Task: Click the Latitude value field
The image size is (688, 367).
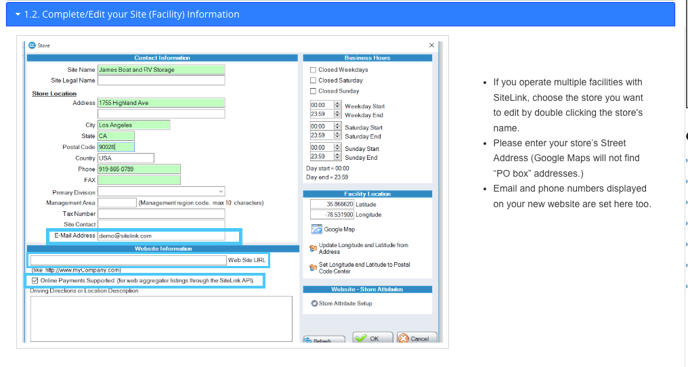Action: [332, 204]
